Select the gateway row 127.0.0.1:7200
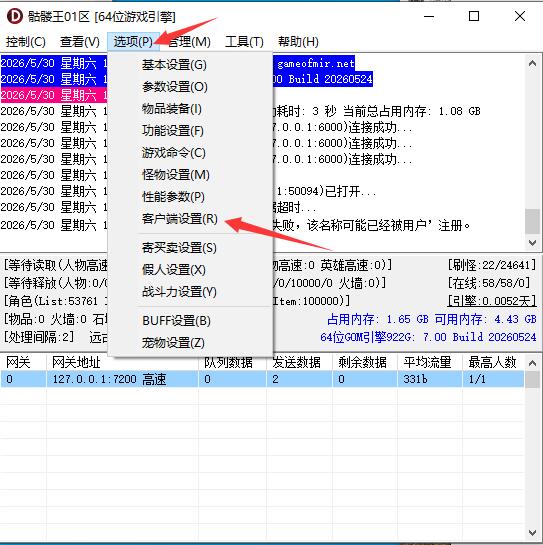543x545 pixels. tap(262, 379)
